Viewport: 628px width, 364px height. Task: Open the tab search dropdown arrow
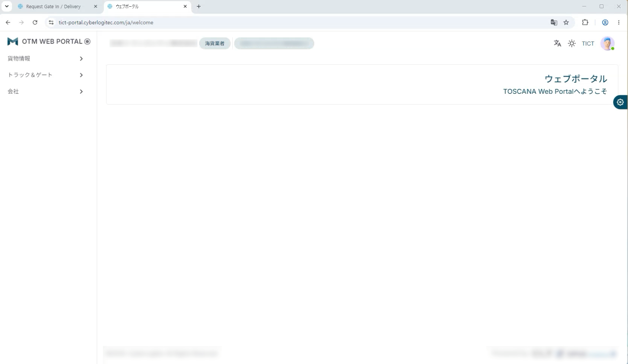point(7,6)
